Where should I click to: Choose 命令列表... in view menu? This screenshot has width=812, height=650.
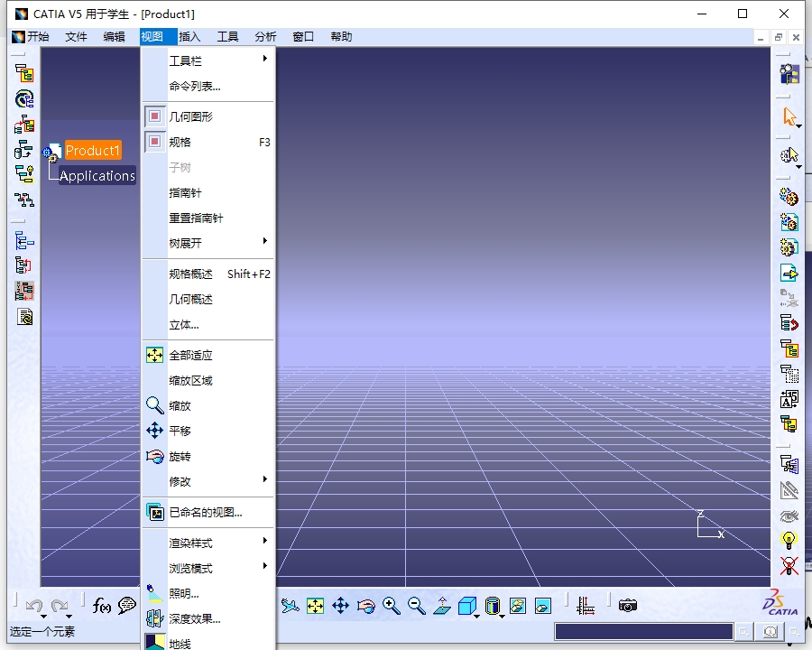coord(208,86)
